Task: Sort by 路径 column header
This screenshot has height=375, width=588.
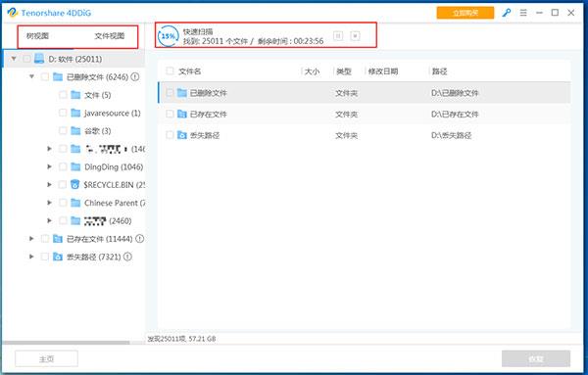Action: pos(439,71)
